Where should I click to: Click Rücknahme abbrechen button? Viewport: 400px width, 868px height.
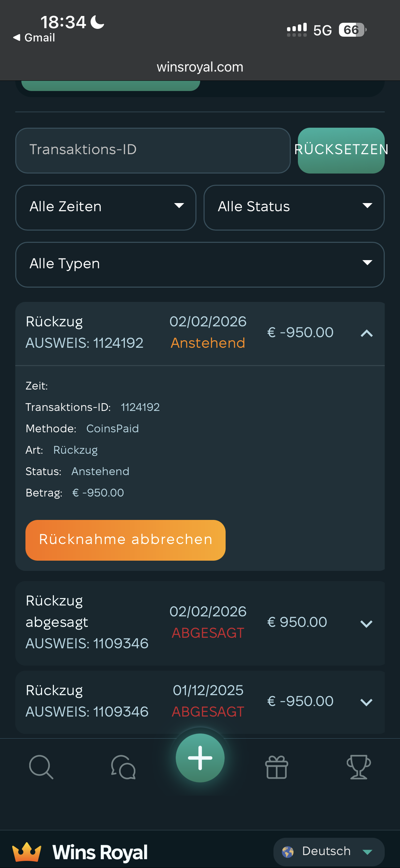tap(125, 540)
